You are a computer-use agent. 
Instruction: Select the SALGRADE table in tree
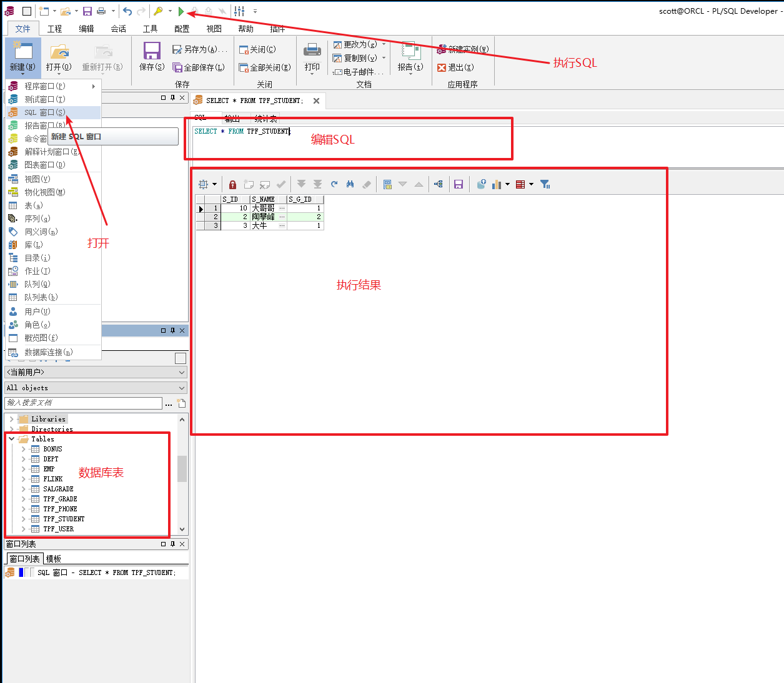click(58, 489)
